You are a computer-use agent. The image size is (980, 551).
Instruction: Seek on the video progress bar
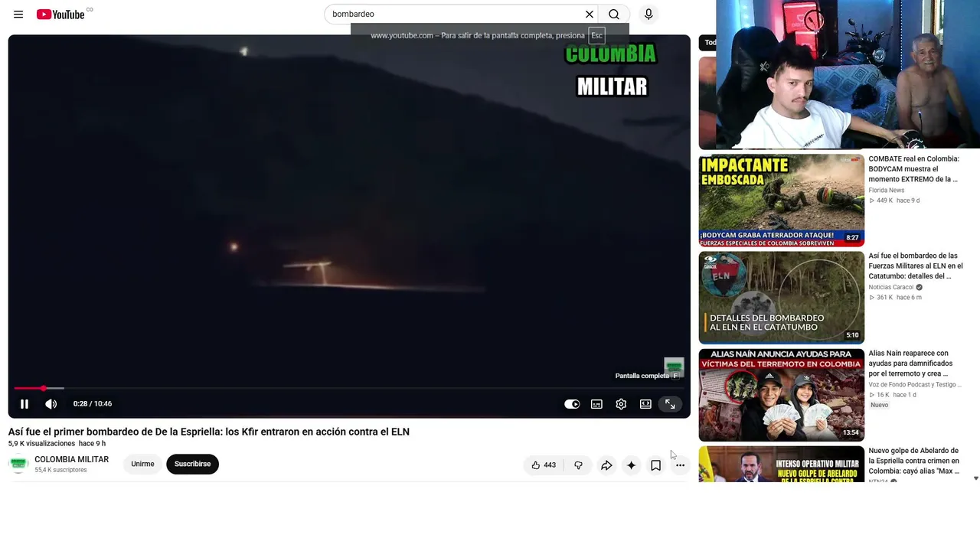tap(349, 389)
